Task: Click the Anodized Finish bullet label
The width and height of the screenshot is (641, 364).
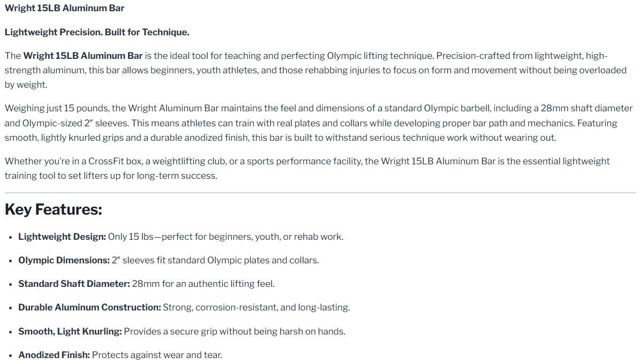Action: pyautogui.click(x=54, y=354)
